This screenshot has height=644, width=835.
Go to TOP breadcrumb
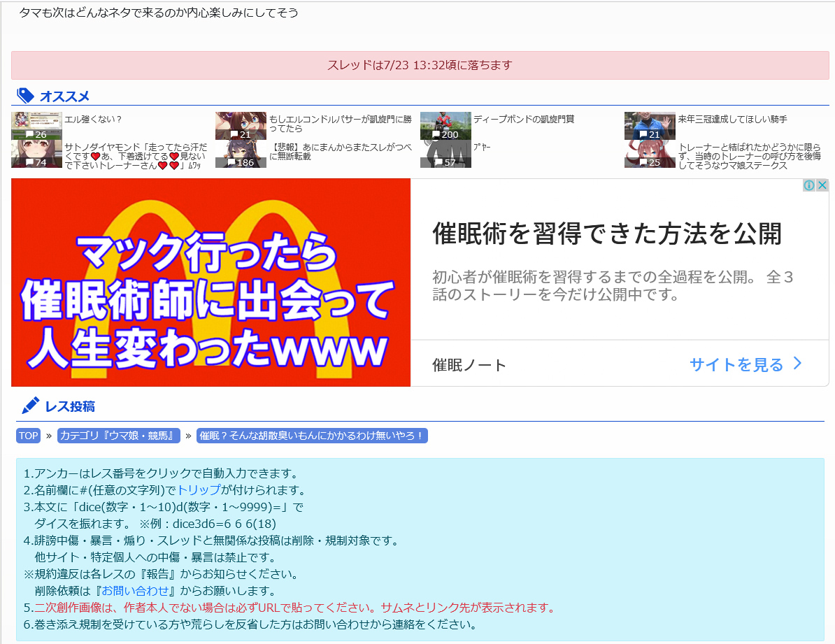[29, 436]
